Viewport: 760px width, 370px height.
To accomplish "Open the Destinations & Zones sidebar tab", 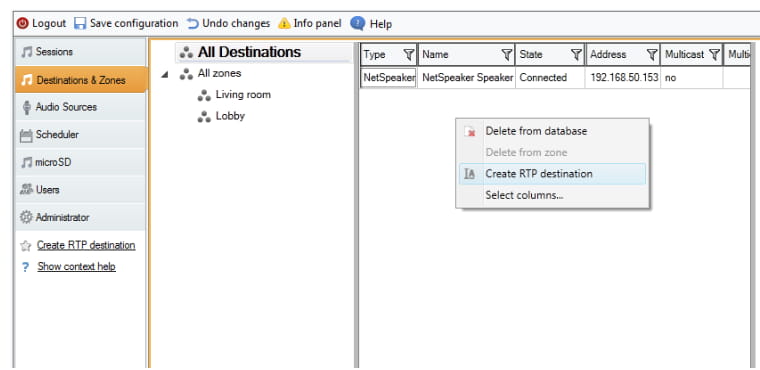I will (x=80, y=80).
